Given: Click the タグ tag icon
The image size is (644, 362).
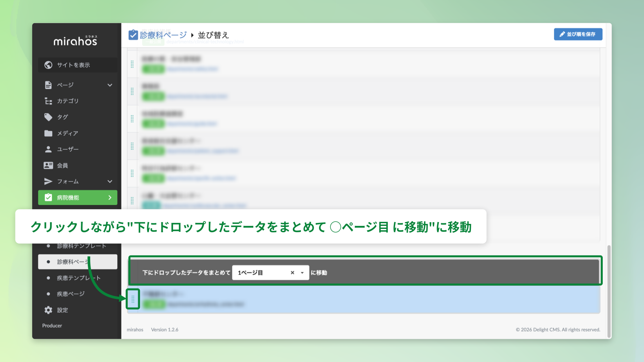Looking at the screenshot, I should tap(48, 117).
